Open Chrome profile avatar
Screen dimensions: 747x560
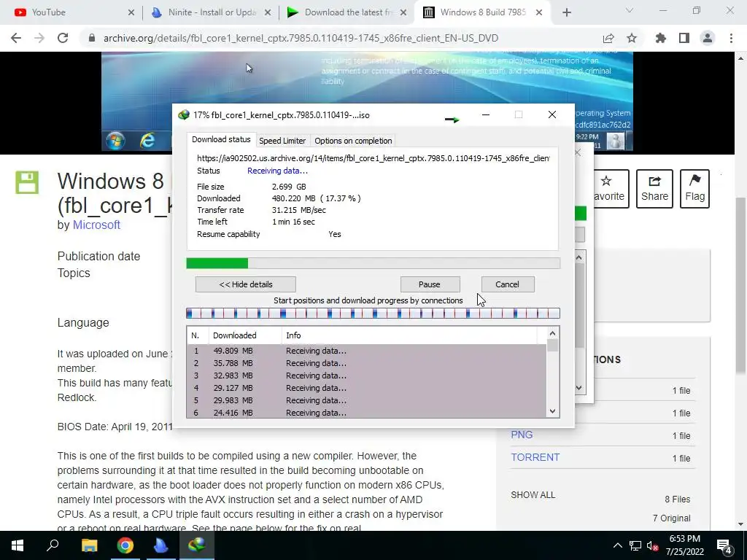708,38
